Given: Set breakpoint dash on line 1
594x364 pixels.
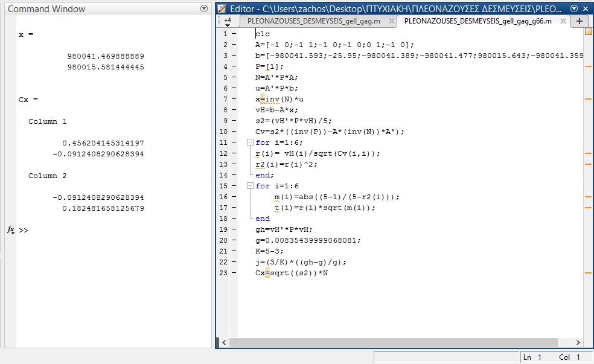Looking at the screenshot, I should coord(234,34).
